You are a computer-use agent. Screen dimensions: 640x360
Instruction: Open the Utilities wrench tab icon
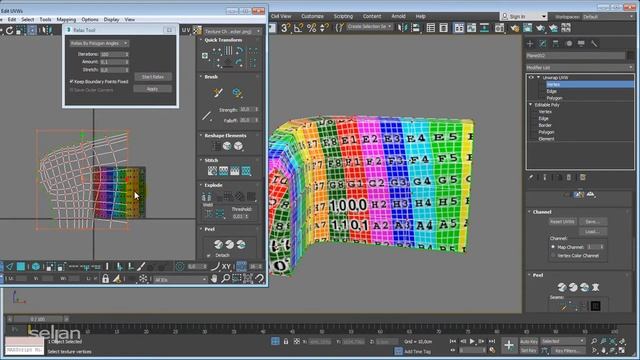[595, 44]
